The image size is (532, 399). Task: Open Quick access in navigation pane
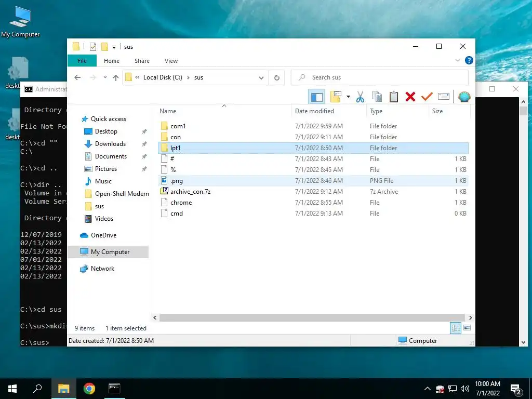[108, 119]
